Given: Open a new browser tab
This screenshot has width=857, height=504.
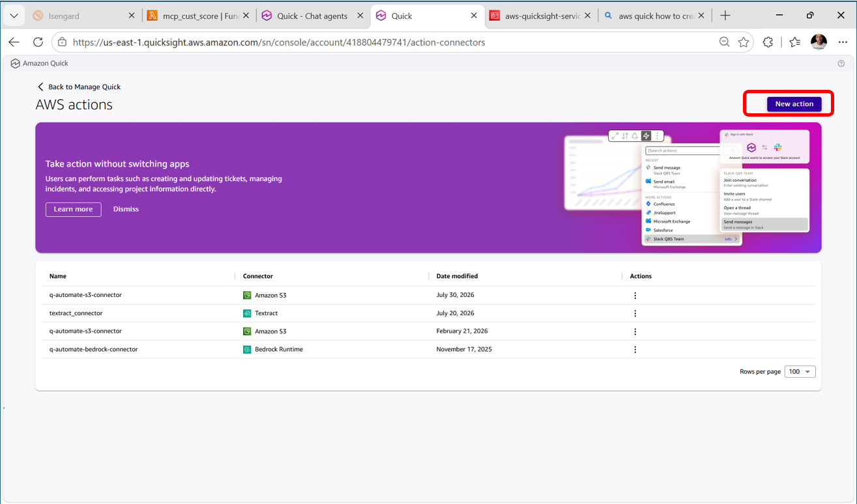Looking at the screenshot, I should (725, 16).
